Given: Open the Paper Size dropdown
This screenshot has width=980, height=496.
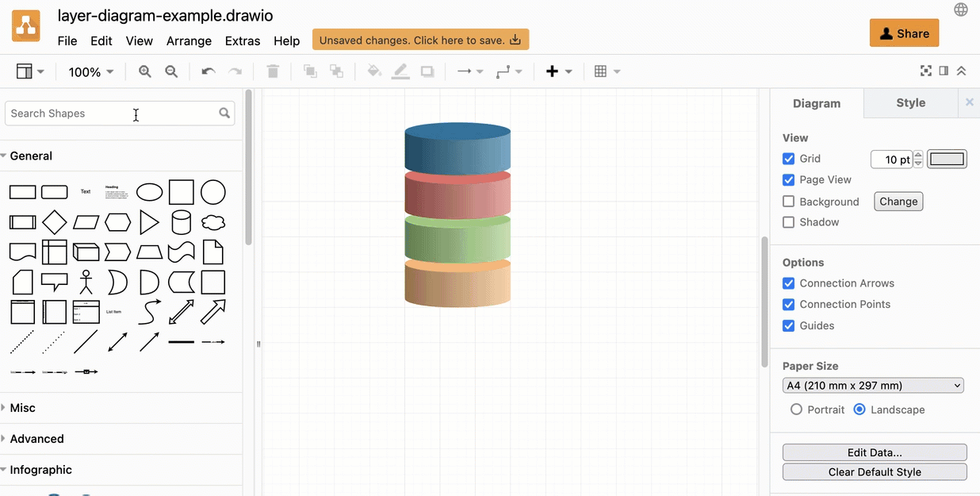Looking at the screenshot, I should click(873, 386).
